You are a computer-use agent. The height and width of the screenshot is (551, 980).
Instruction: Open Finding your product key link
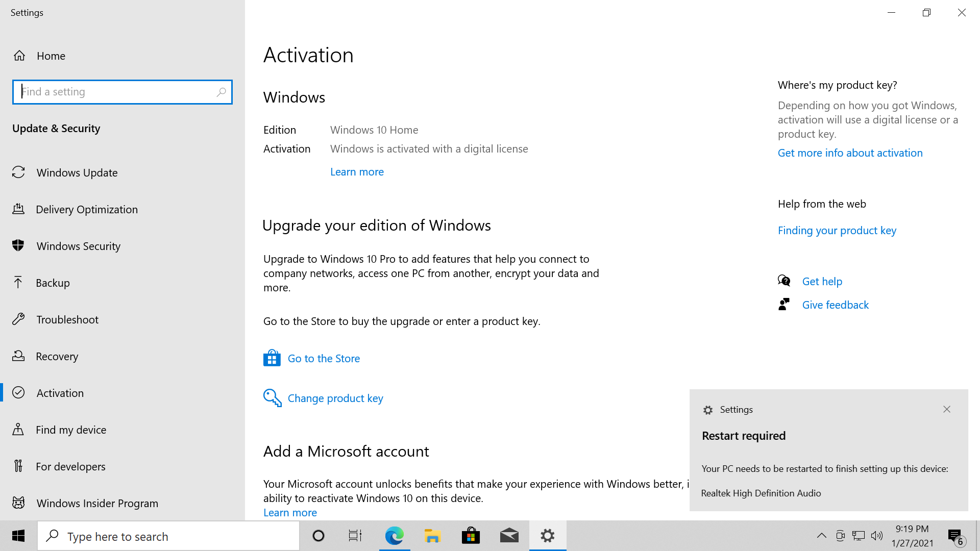(837, 230)
